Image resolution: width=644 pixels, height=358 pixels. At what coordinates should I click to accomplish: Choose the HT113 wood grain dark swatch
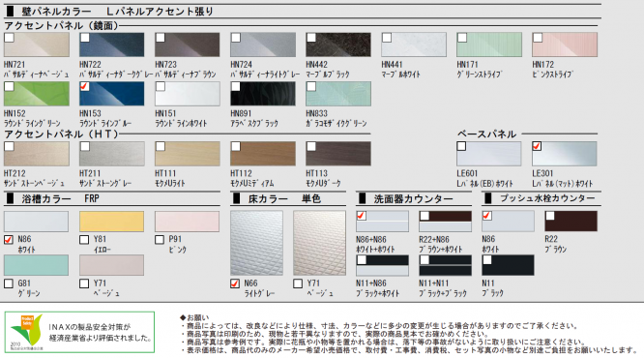tap(338, 153)
